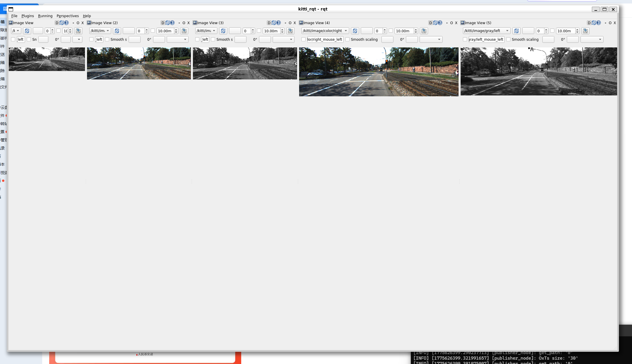
Task: Click left_mouse_left topic field in Image View (5)
Action: (x=486, y=39)
